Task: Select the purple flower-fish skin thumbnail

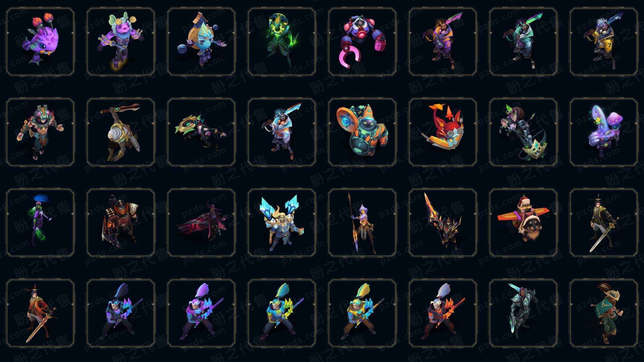Action: pos(40,42)
